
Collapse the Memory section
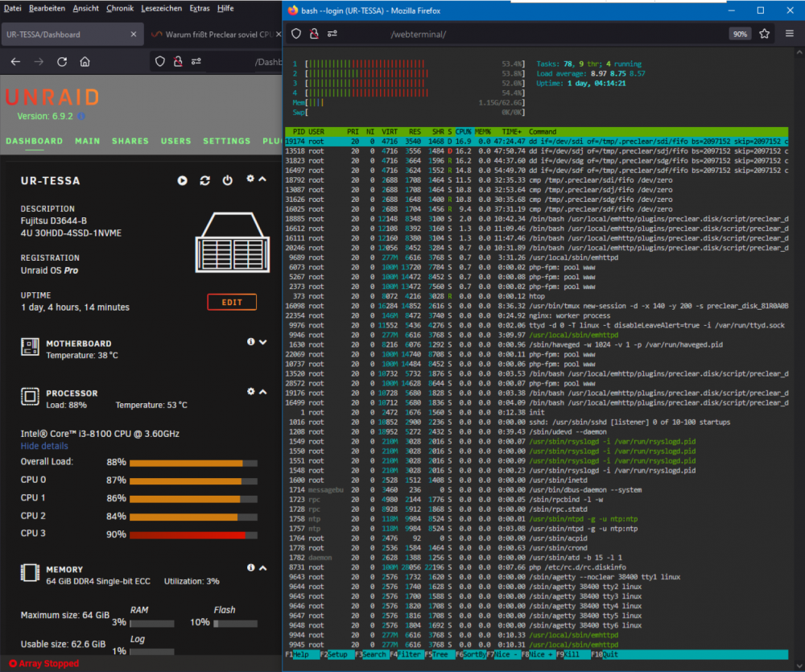pyautogui.click(x=263, y=568)
